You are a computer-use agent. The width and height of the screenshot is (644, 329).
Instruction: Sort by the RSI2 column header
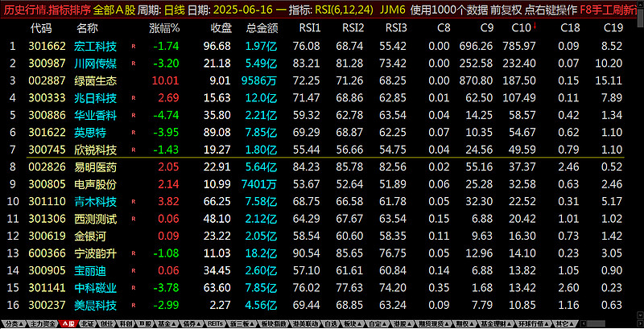pyautogui.click(x=353, y=28)
